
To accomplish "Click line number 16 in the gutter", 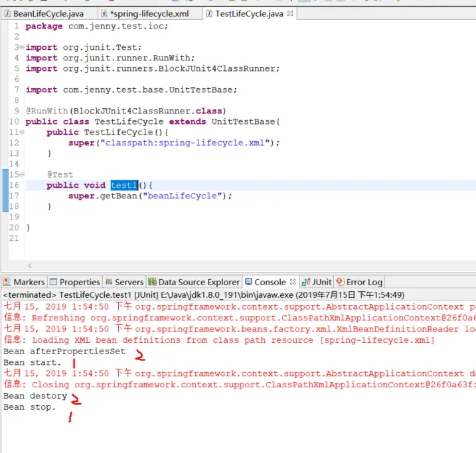I will [14, 185].
